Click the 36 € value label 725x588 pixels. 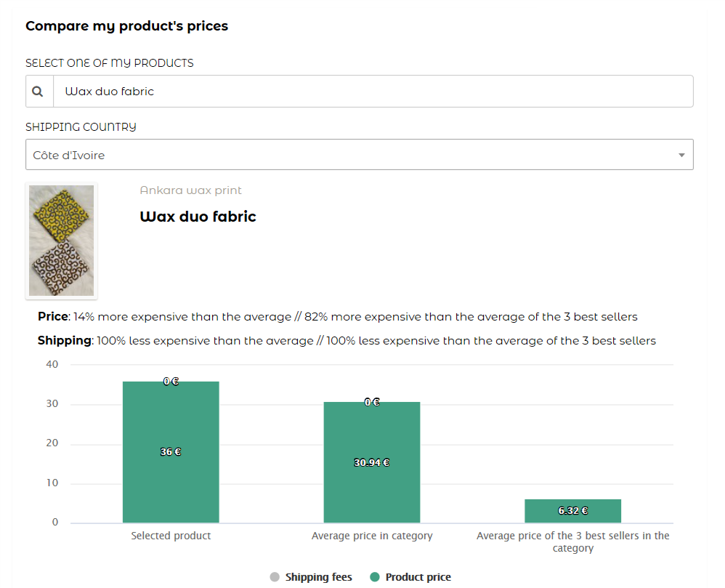click(x=171, y=451)
